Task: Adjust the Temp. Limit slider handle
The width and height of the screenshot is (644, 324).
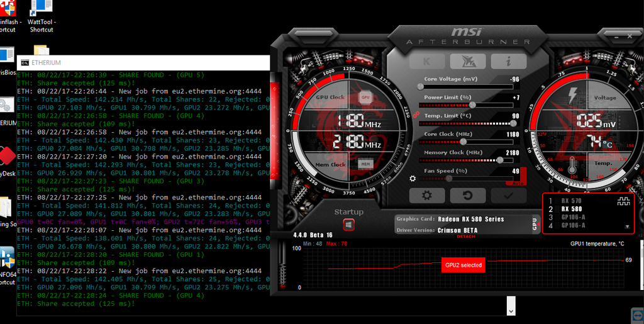Action: point(513,123)
